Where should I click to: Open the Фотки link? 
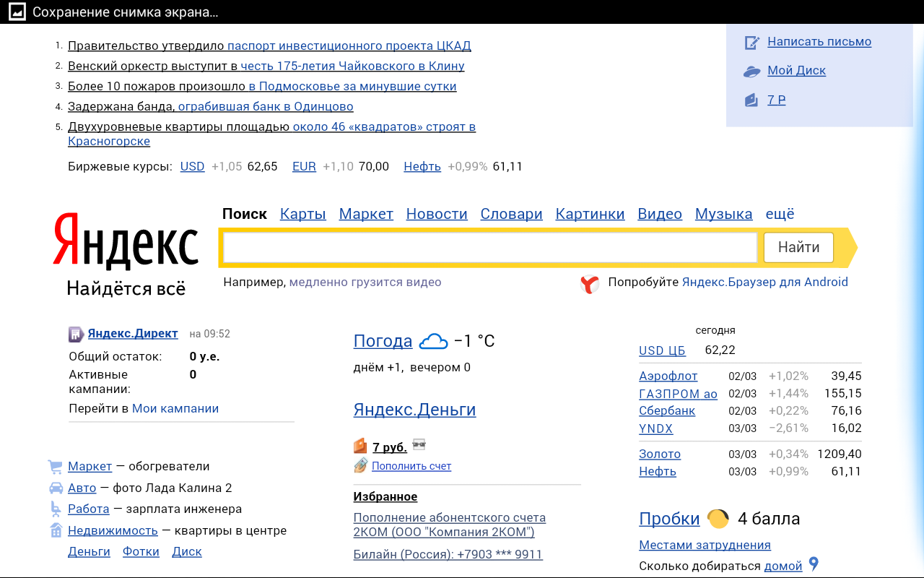point(141,551)
